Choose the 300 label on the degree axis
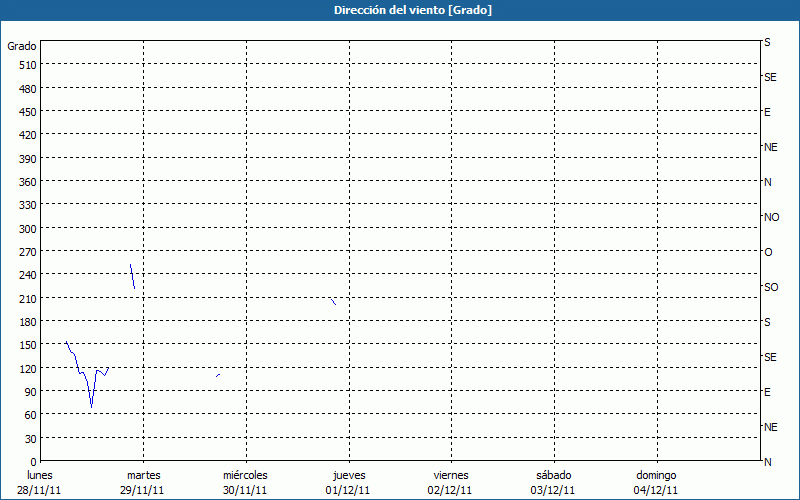The height and width of the screenshot is (500, 800). click(28, 229)
